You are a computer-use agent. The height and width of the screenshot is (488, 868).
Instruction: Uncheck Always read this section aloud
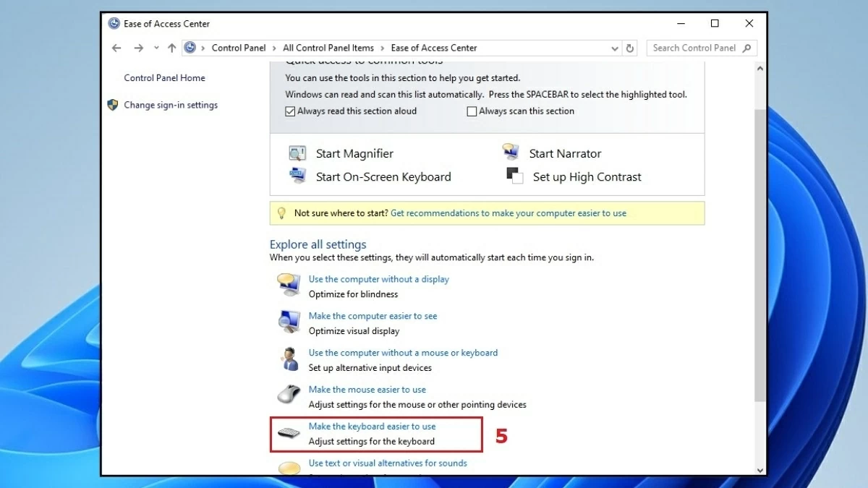point(290,111)
